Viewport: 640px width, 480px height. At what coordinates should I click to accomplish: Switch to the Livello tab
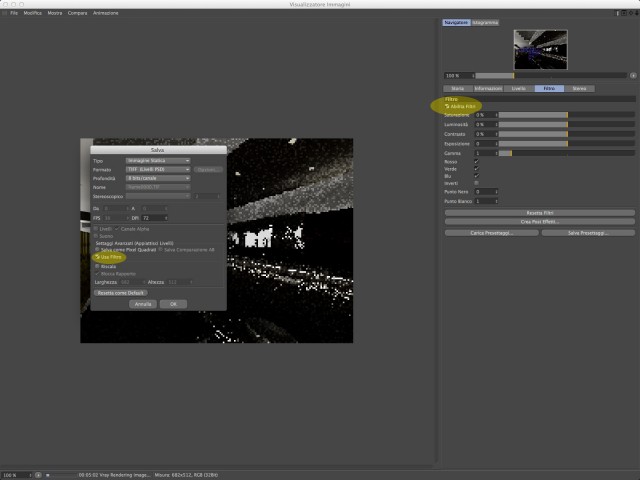(519, 89)
